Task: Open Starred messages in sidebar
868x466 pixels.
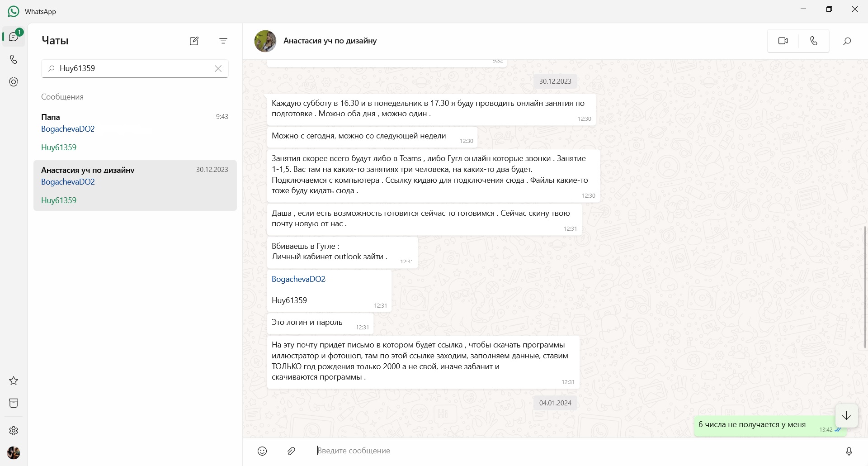Action: click(x=14, y=380)
